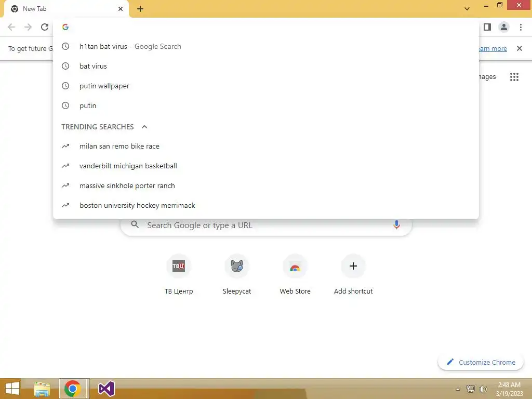Image resolution: width=532 pixels, height=399 pixels.
Task: Open the Windows Start button
Action: [x=12, y=389]
